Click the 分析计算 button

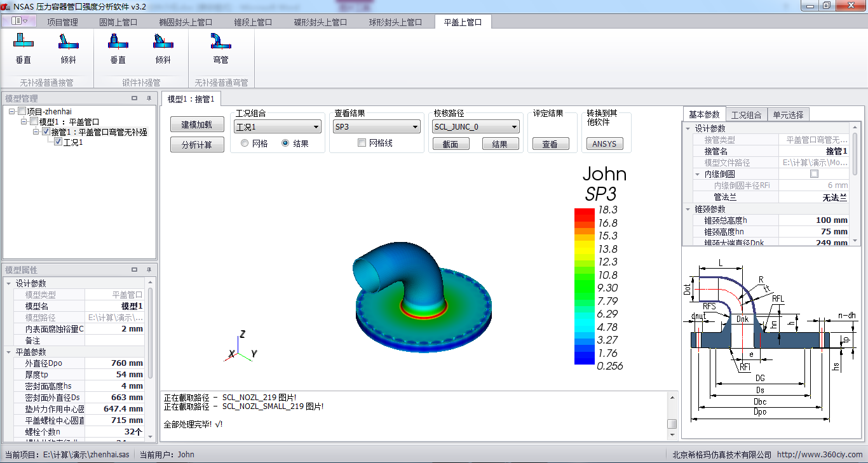[x=197, y=145]
